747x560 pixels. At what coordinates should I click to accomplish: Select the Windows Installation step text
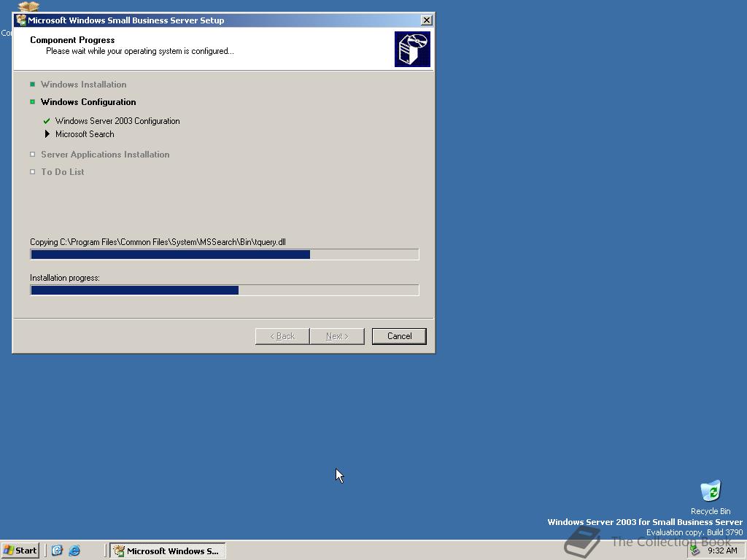coord(83,85)
